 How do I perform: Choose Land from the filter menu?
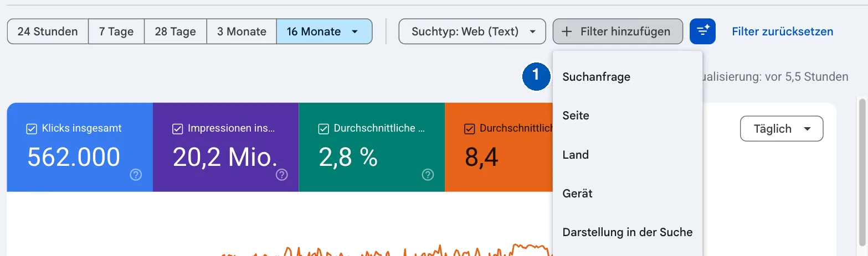click(628, 155)
